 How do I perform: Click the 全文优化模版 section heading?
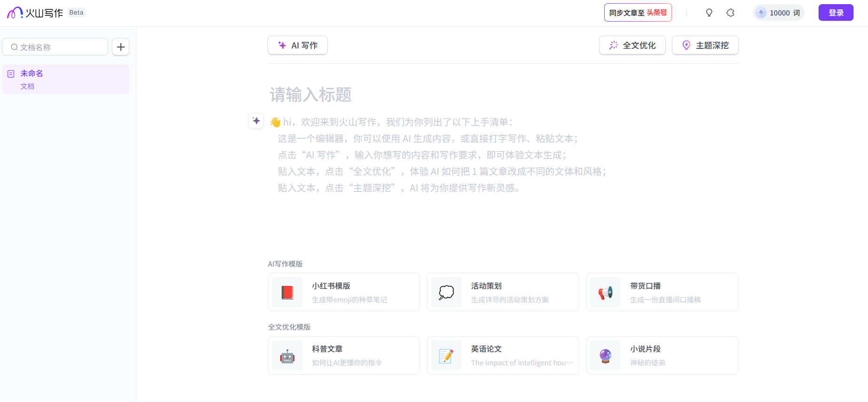(289, 327)
